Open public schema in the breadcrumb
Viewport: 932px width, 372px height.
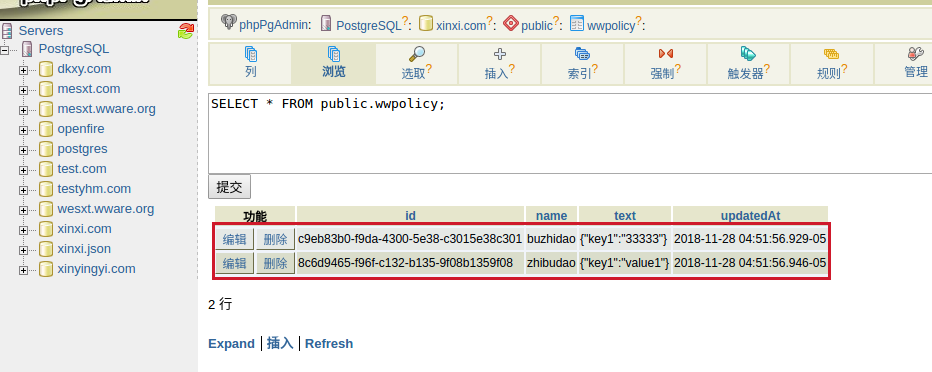tap(537, 26)
